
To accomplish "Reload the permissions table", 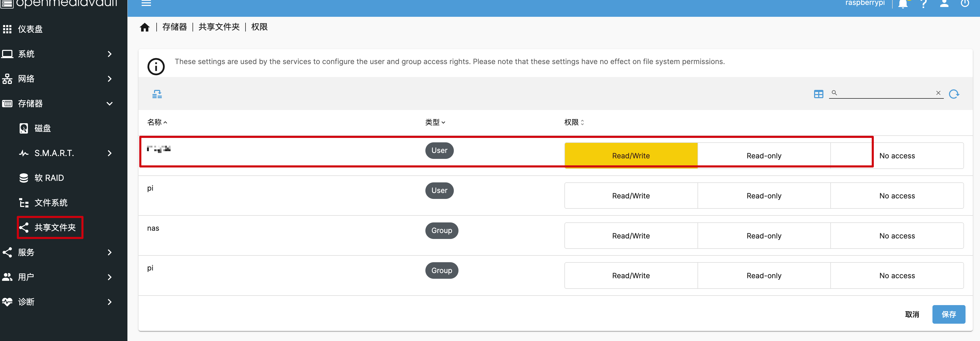I will [954, 94].
